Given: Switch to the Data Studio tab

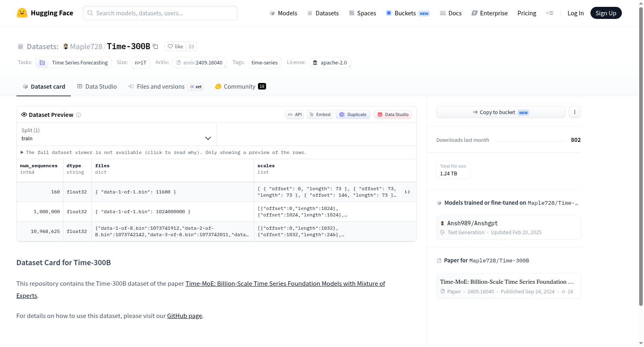Looking at the screenshot, I should point(97,87).
